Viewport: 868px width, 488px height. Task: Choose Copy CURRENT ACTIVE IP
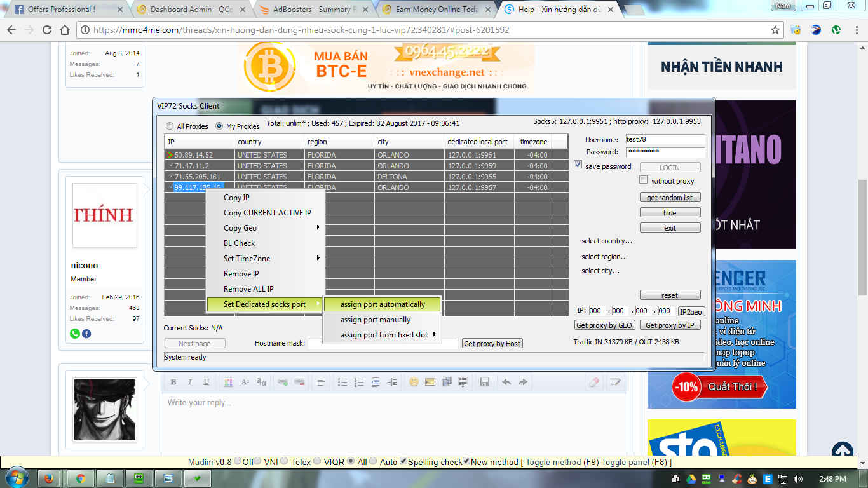[x=266, y=213]
